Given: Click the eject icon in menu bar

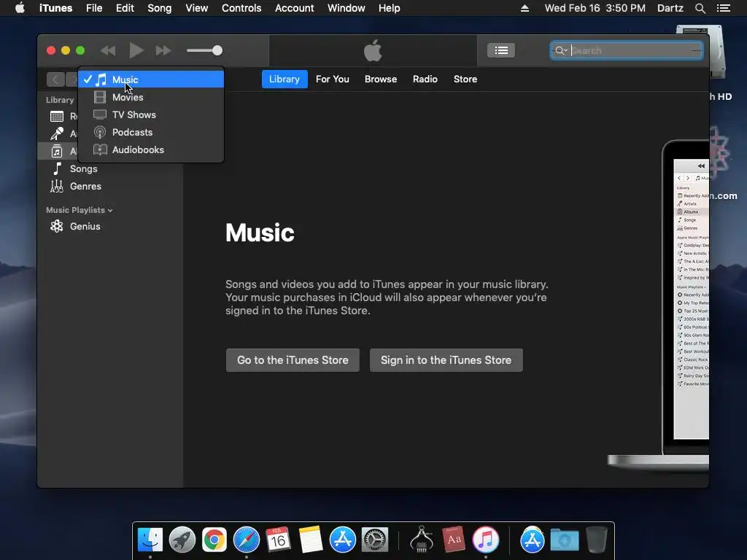Looking at the screenshot, I should tap(525, 8).
